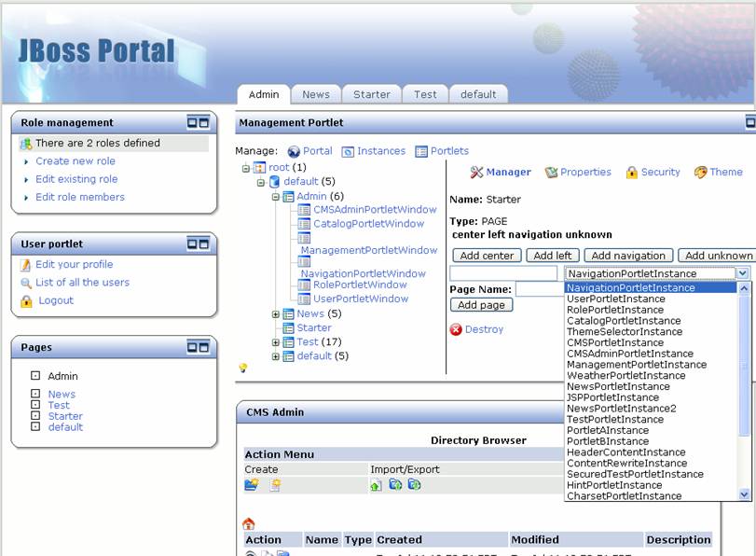The image size is (756, 556).
Task: Click the Starter page icon in tree
Action: [288, 328]
